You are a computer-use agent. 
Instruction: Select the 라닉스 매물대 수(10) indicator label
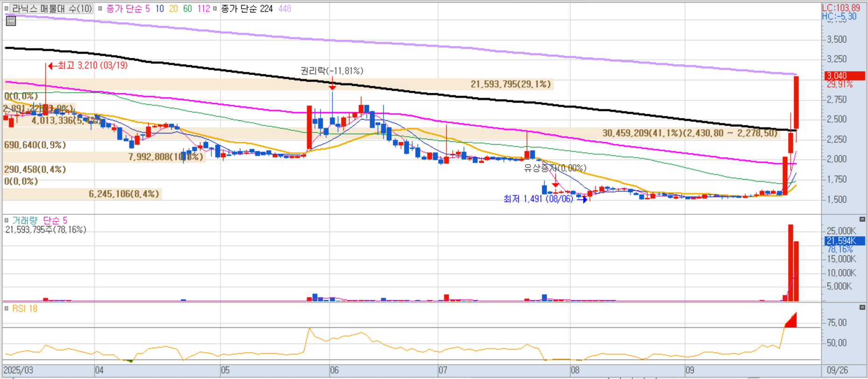[52, 8]
